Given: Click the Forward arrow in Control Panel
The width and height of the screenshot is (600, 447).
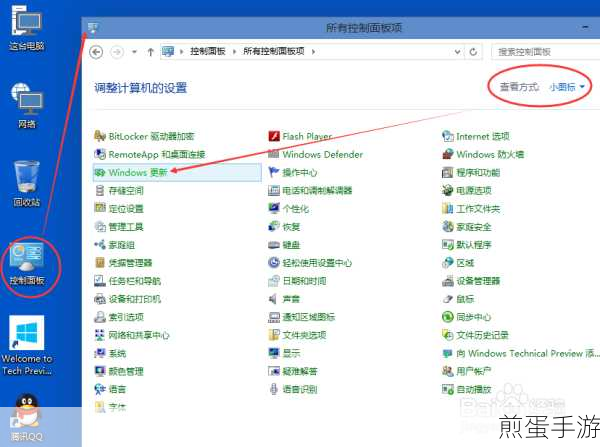Looking at the screenshot, I should (x=117, y=52).
